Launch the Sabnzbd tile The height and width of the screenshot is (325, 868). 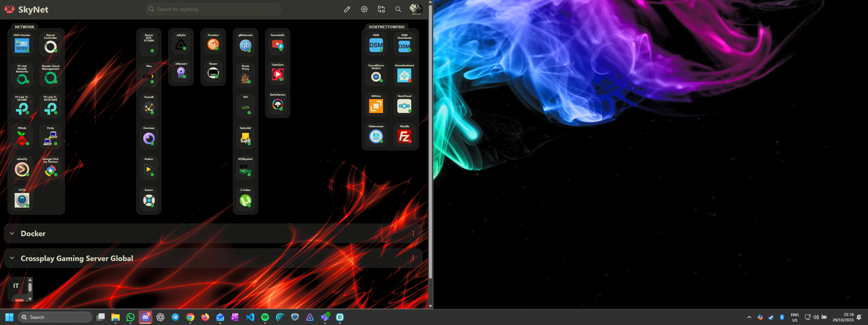[245, 137]
